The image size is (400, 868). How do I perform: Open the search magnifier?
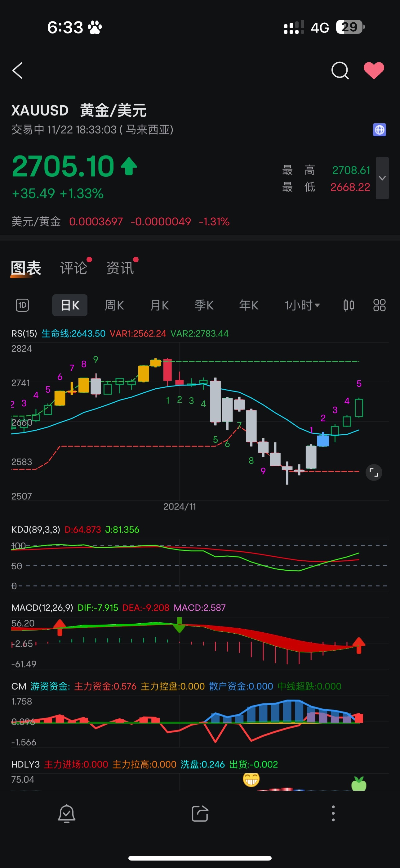point(340,71)
